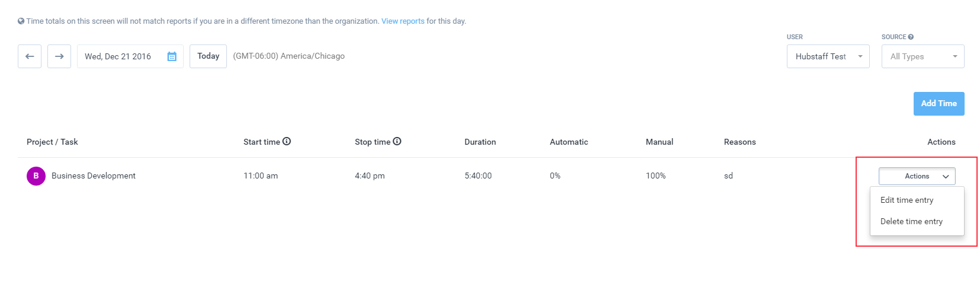Click the Automatic column header
This screenshot has width=980, height=290.
(x=569, y=142)
